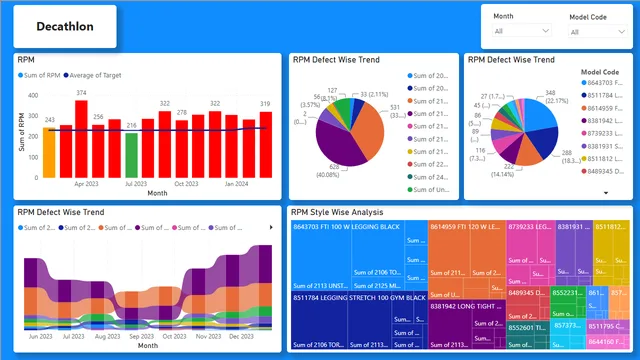
Task: Click legend entry 8489345 D...
Action: click(x=602, y=171)
